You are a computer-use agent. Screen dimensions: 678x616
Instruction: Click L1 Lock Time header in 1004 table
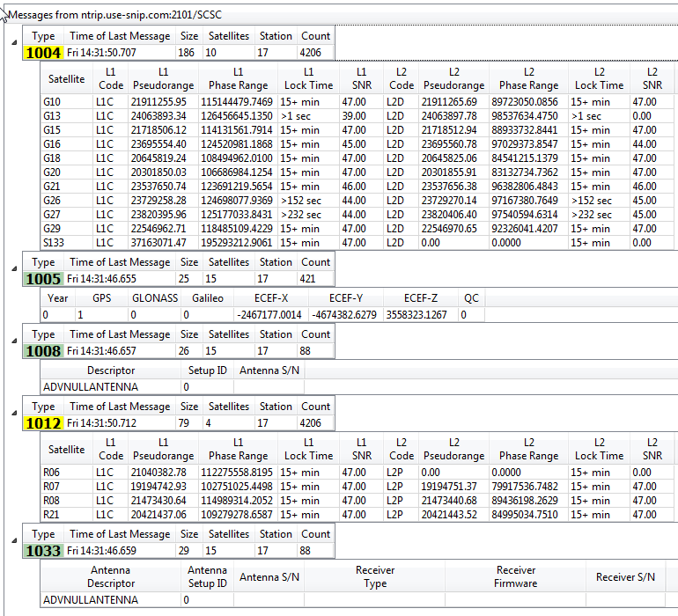pos(308,78)
